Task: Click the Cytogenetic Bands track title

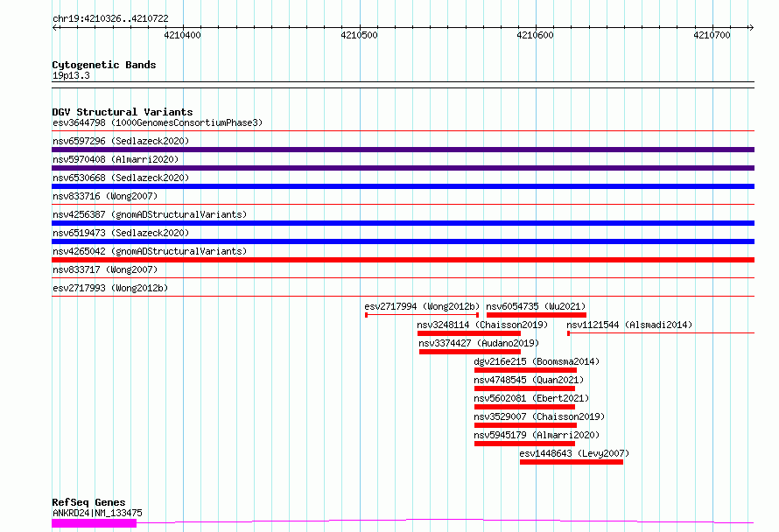Action: coord(104,65)
